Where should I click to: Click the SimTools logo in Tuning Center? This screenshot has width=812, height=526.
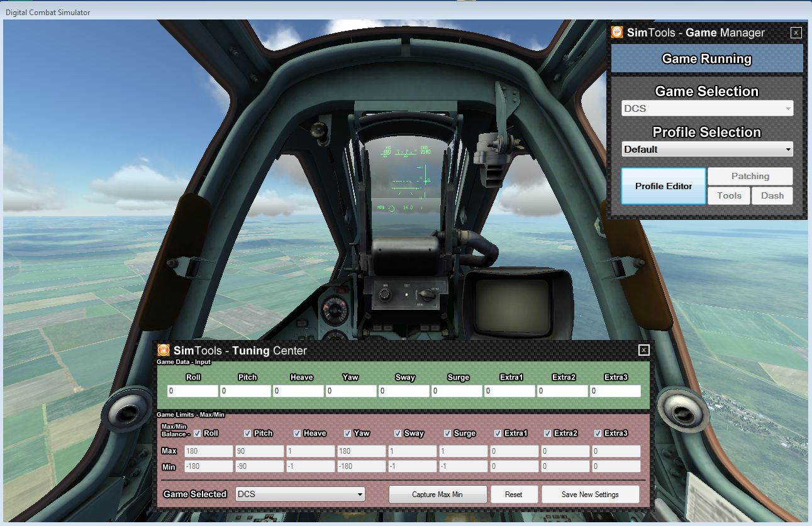(164, 351)
